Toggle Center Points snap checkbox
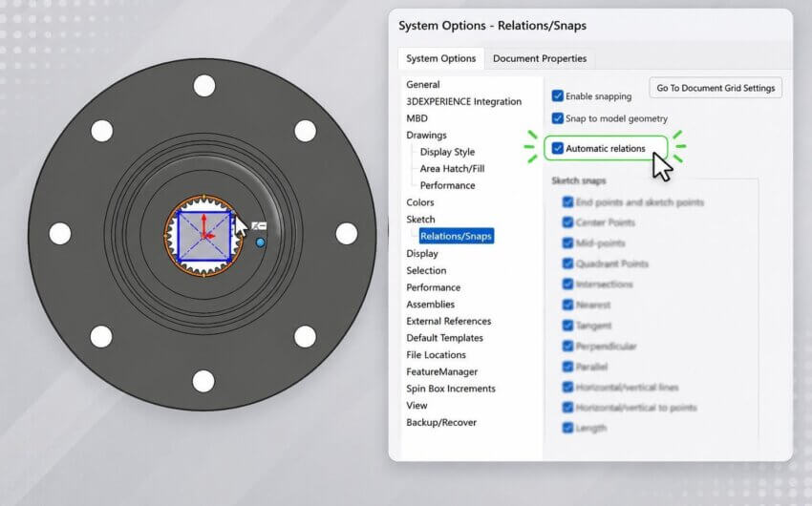Screen dimensions: 812x506 (x=567, y=222)
